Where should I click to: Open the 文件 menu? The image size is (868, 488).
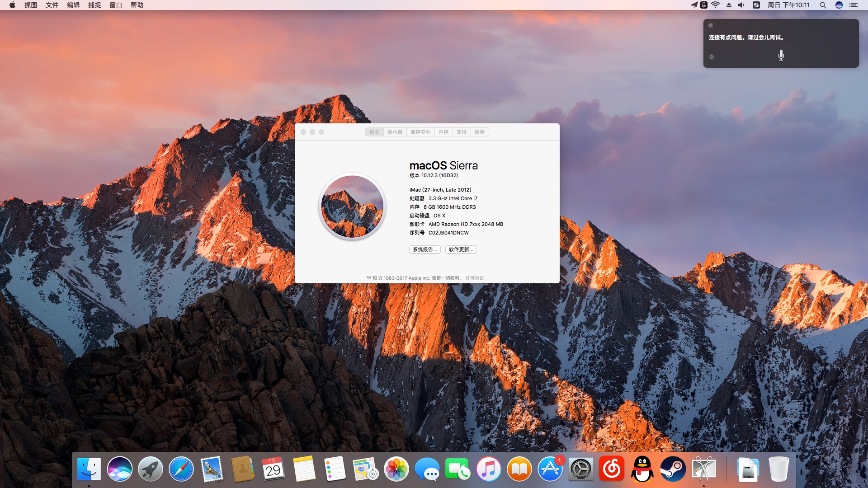tap(52, 5)
